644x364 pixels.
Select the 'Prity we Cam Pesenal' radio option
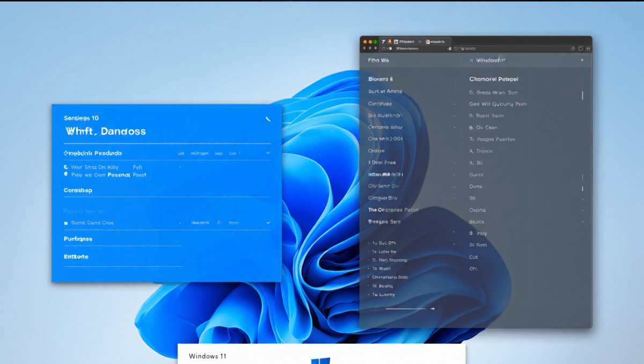pos(66,174)
